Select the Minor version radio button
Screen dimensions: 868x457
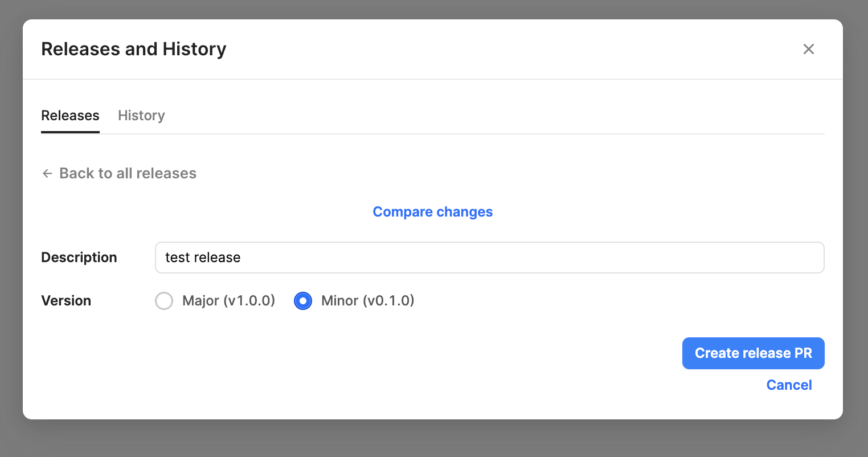click(x=303, y=301)
